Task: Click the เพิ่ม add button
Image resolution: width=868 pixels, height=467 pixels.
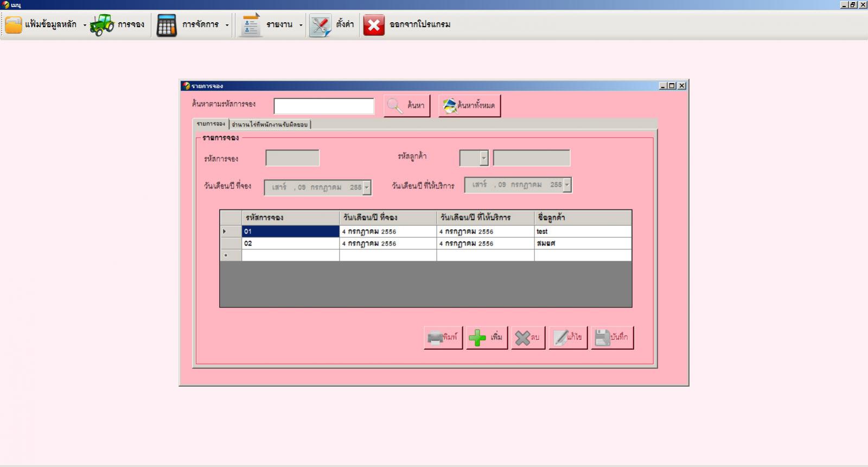Action: 487,338
